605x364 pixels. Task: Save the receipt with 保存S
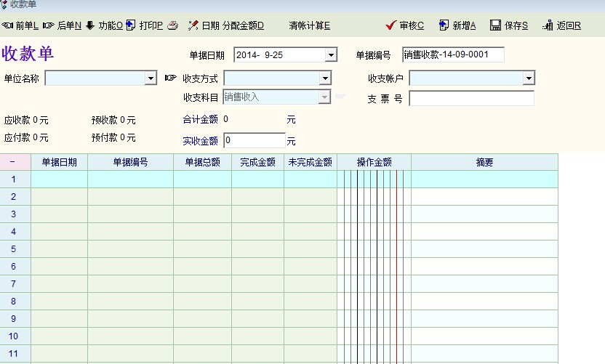click(510, 25)
